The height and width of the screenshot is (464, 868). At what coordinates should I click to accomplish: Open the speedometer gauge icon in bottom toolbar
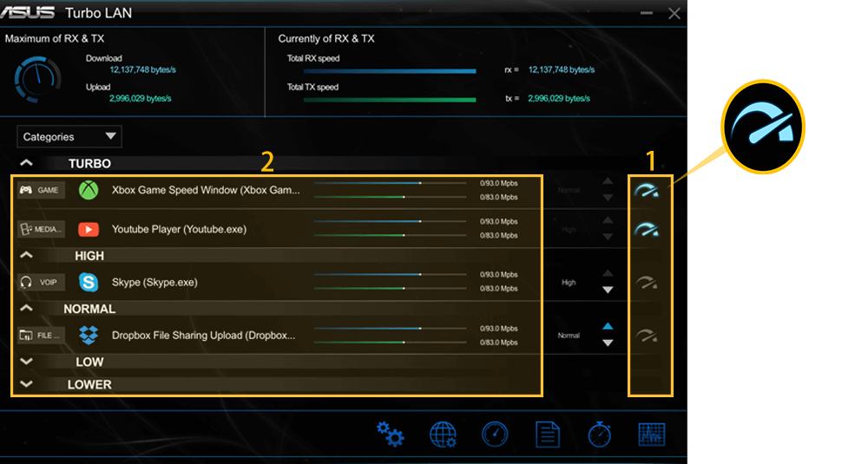(495, 435)
